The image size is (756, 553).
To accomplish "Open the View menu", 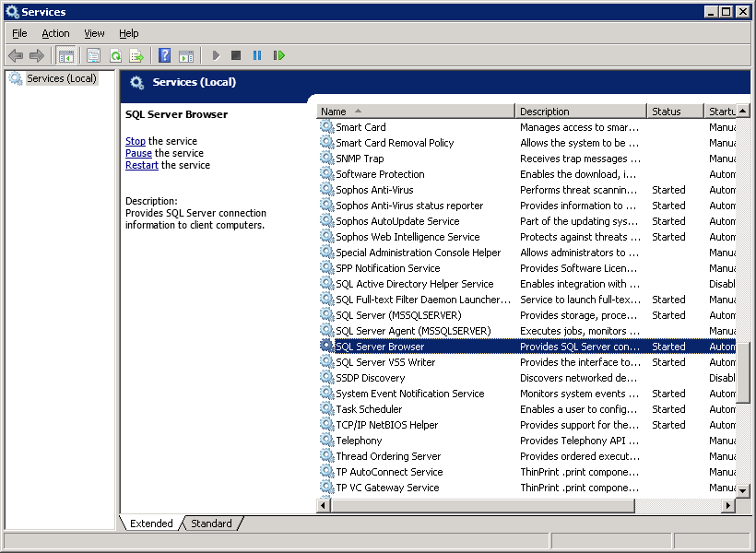I will (94, 33).
